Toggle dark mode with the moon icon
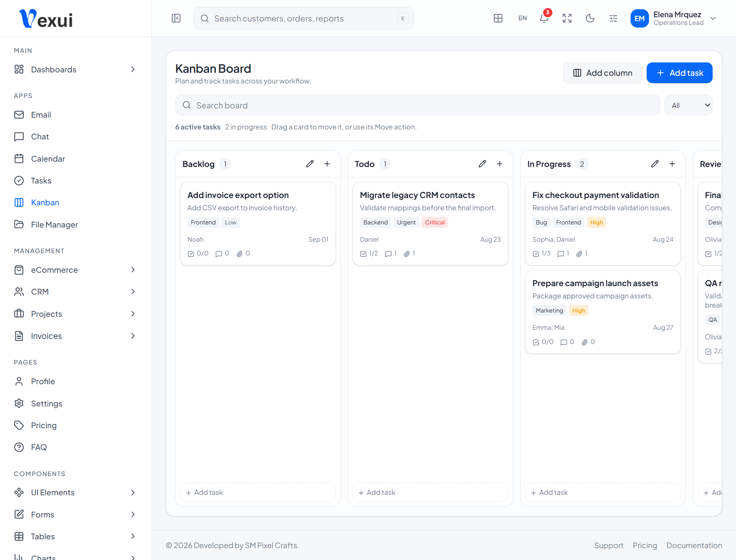Image resolution: width=736 pixels, height=560 pixels. 590,18
